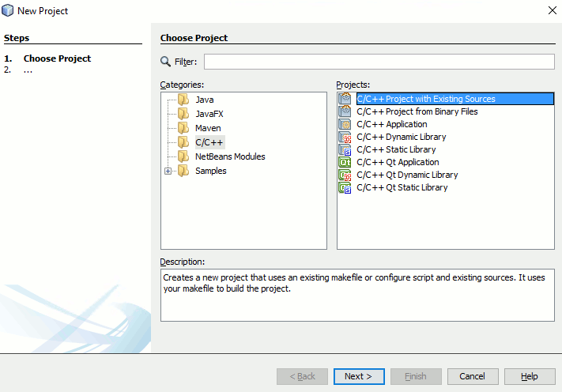
Task: Click the C/C++ Dynamic Library icon
Action: pyautogui.click(x=345, y=137)
